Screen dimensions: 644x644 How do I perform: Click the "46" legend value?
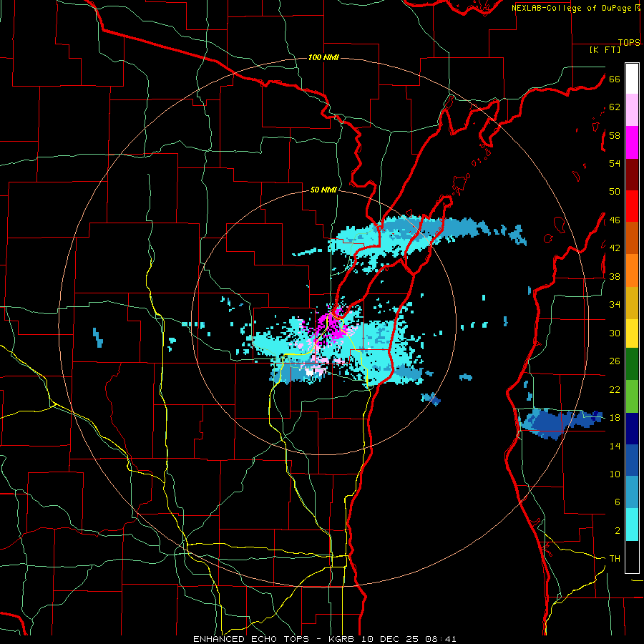pos(615,220)
